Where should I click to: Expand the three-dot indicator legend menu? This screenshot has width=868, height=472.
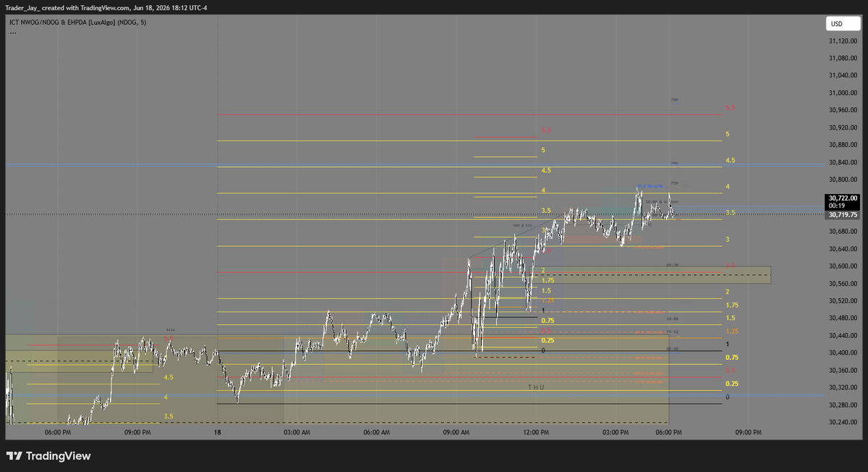[13, 33]
